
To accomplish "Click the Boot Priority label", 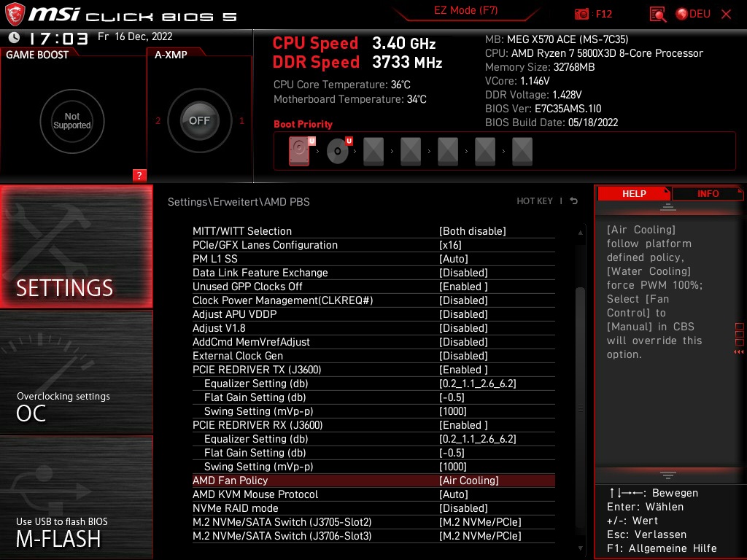I will (x=303, y=124).
